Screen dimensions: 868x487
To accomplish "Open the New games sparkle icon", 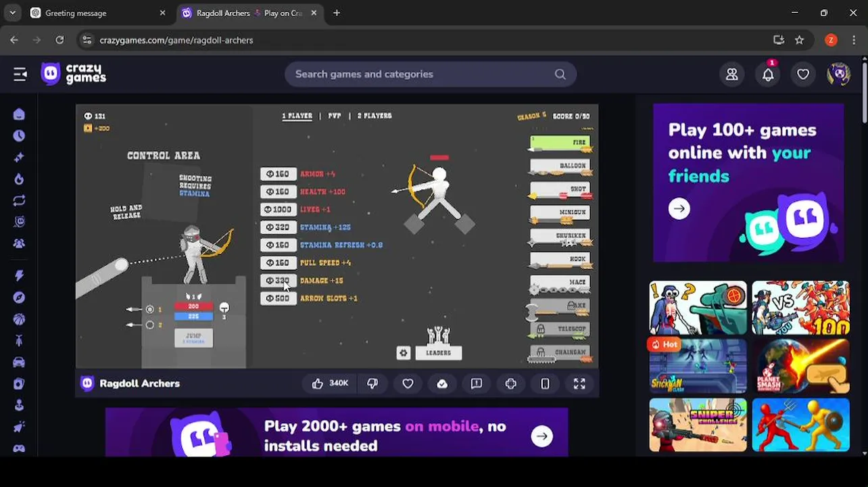I will point(19,158).
